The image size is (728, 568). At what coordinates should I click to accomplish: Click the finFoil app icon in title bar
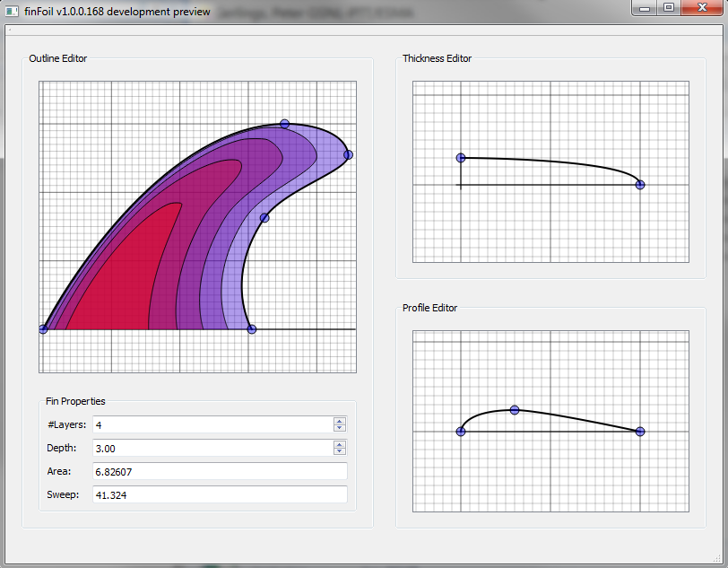[x=13, y=12]
